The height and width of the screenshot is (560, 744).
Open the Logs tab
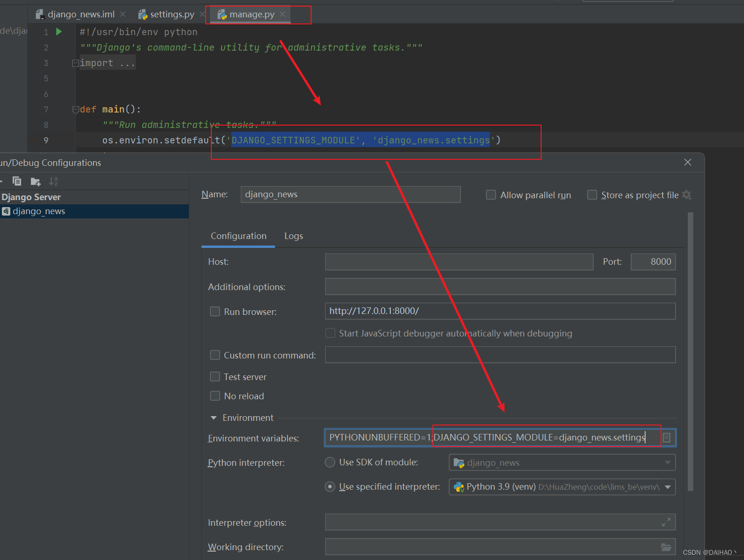click(294, 236)
